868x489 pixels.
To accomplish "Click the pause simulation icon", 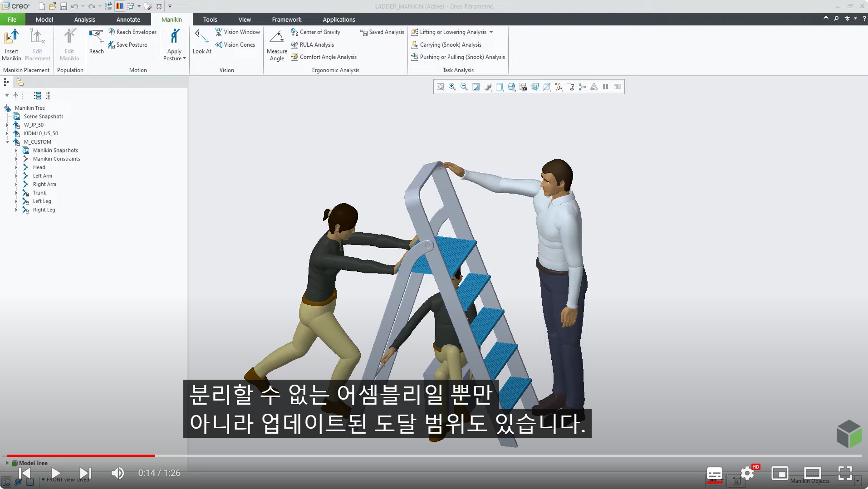I will [x=606, y=87].
